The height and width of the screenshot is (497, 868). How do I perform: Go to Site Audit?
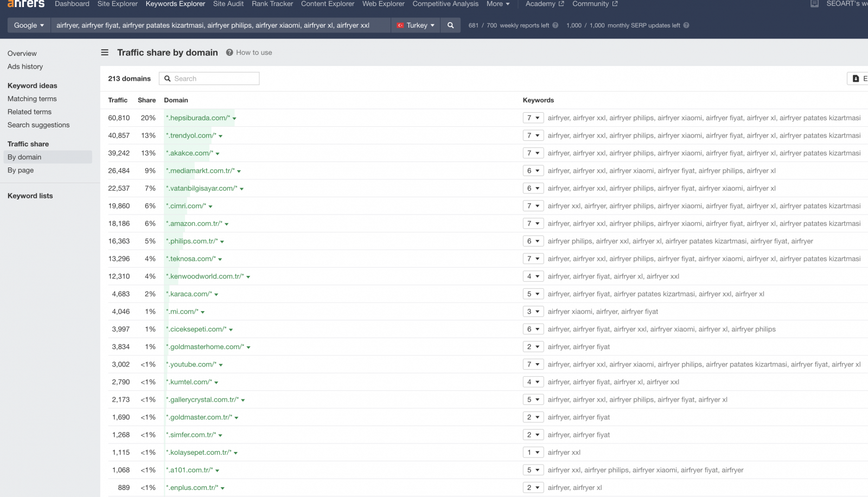point(228,4)
